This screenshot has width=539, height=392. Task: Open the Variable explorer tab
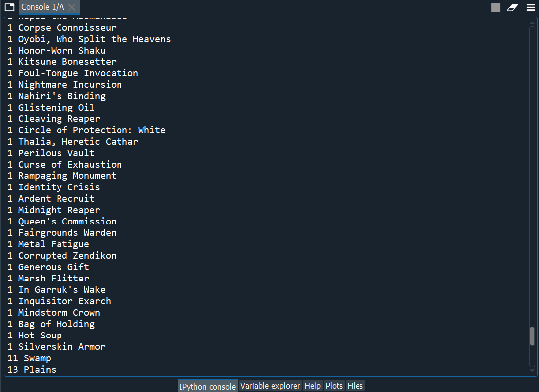click(270, 386)
